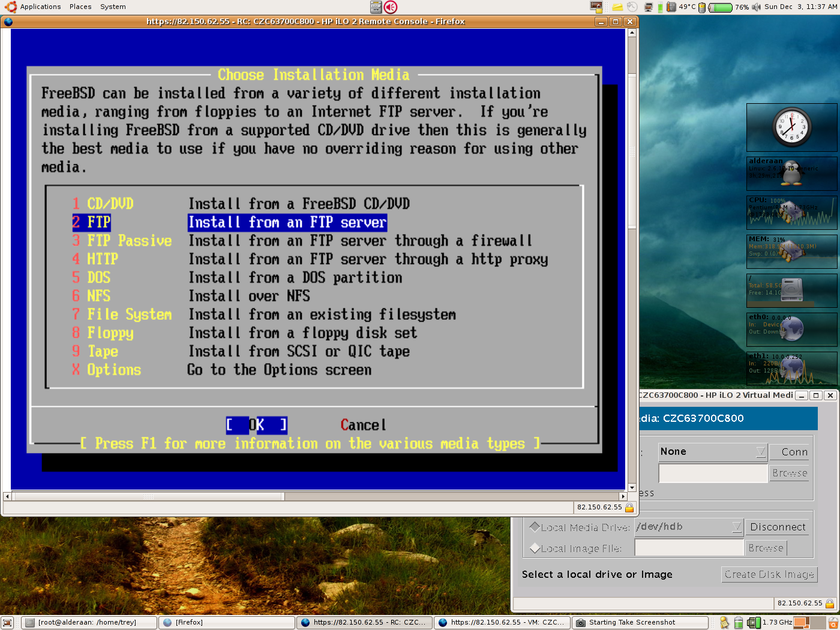Viewport: 840px width, 630px height.
Task: Click the CPU usage desktop widget
Action: click(791, 212)
